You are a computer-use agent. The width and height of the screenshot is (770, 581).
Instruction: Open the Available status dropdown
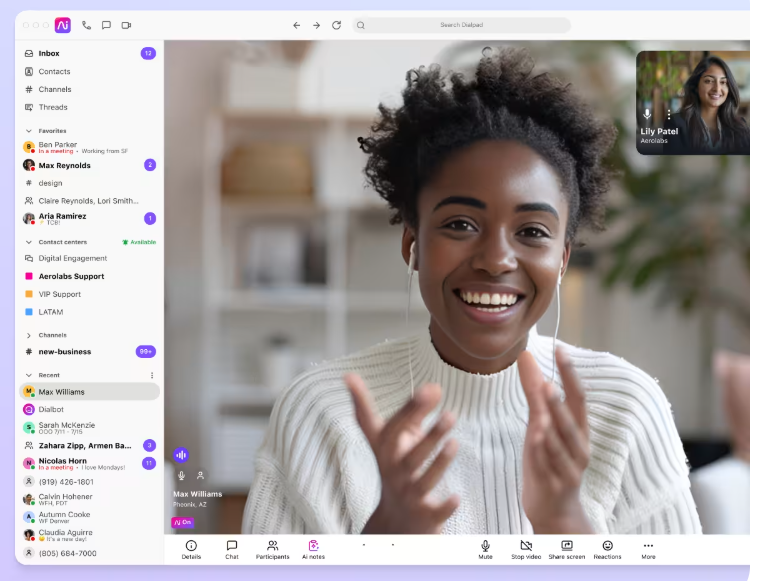(x=139, y=242)
